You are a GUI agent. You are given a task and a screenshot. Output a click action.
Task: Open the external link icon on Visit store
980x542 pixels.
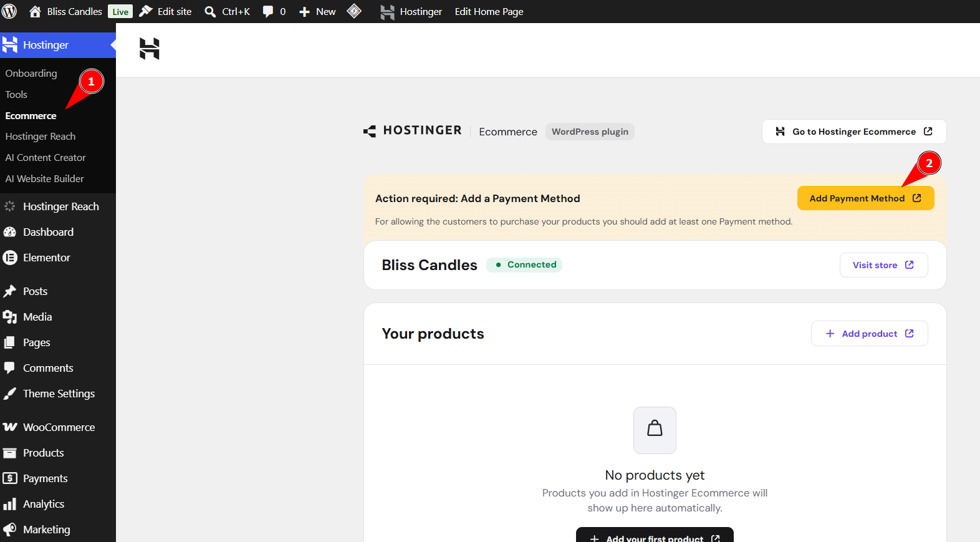[x=910, y=265]
